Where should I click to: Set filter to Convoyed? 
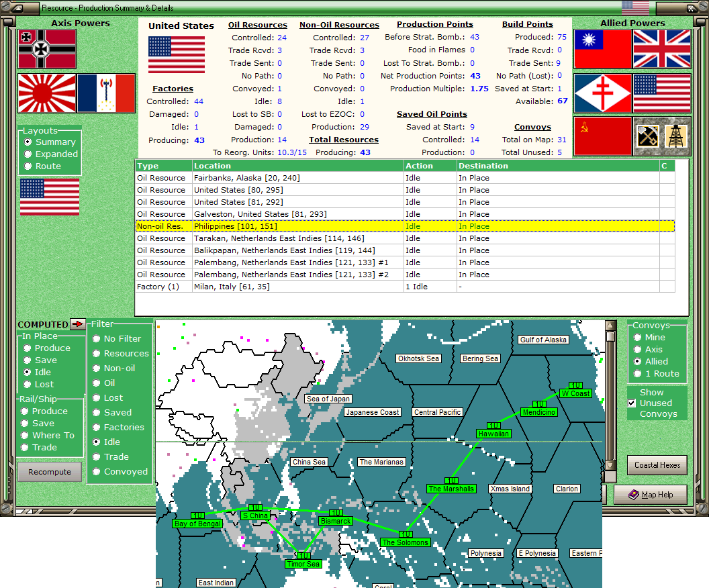coord(120,471)
